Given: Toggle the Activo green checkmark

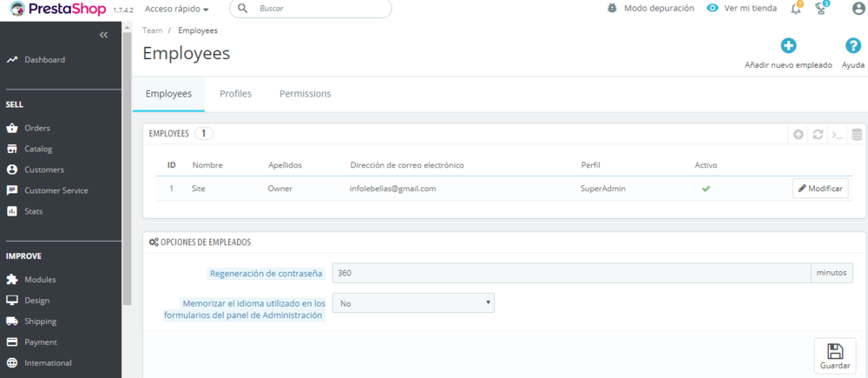Looking at the screenshot, I should pos(706,189).
